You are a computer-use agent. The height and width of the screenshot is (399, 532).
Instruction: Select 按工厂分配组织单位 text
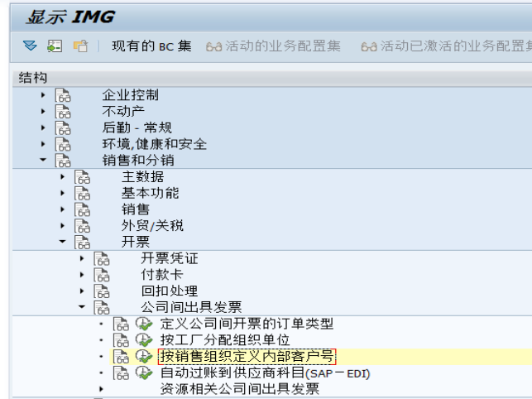pos(225,340)
